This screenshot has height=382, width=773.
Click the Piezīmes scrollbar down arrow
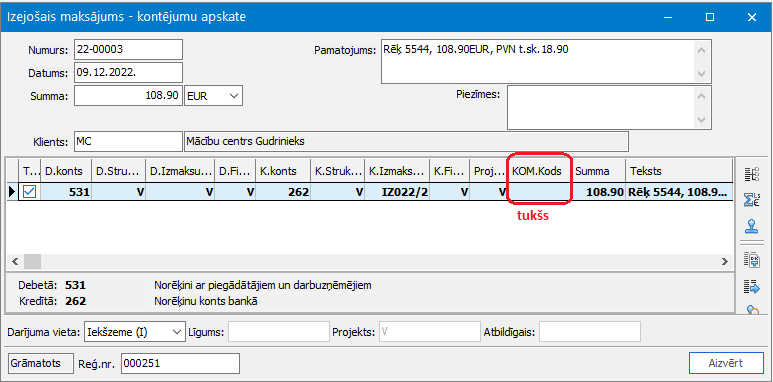(x=702, y=119)
